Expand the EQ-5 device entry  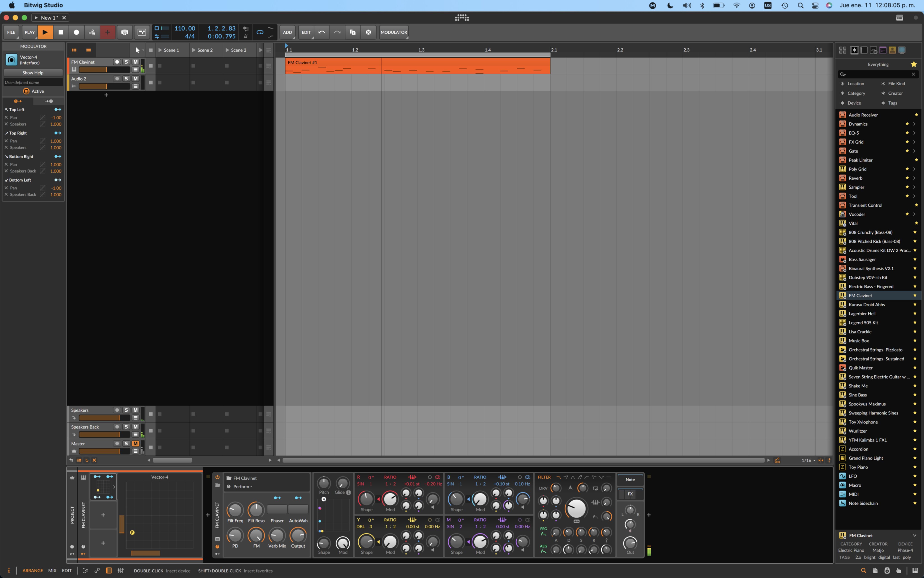[914, 133]
